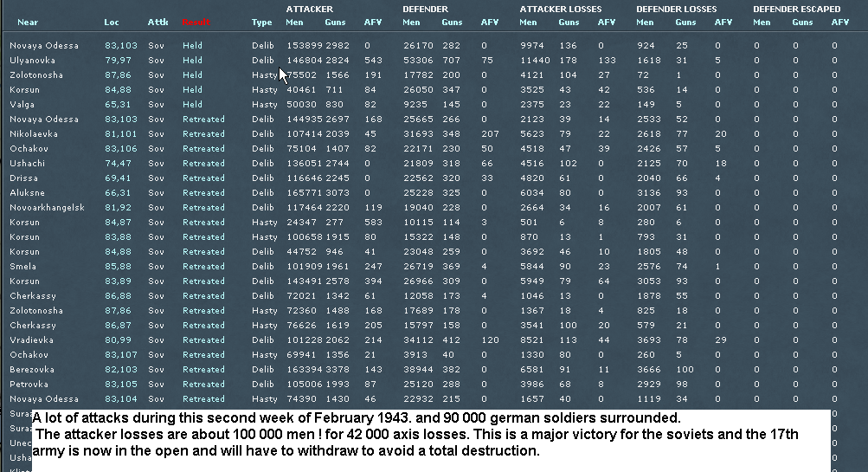Click the DEFENDER ESCAPED group heading

796,9
